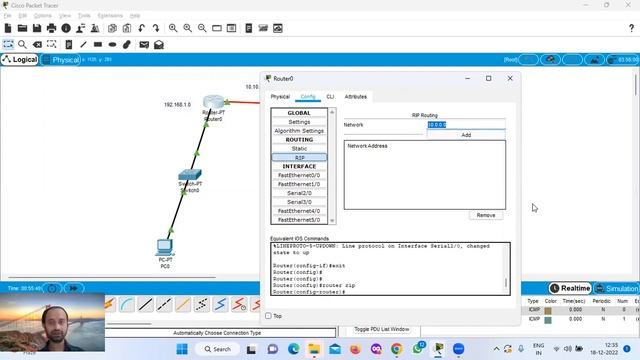This screenshot has width=640, height=360.
Task: Click the fast forward time button
Action: [x=74, y=288]
